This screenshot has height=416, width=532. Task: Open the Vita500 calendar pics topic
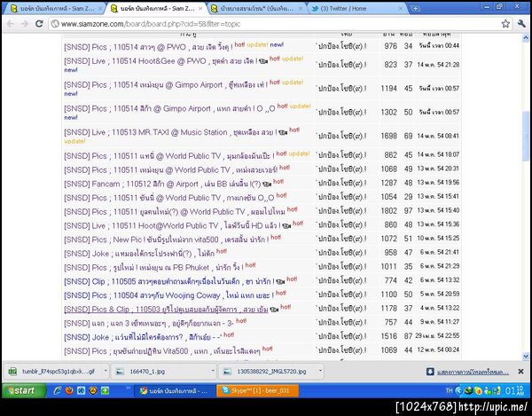pyautogui.click(x=162, y=351)
